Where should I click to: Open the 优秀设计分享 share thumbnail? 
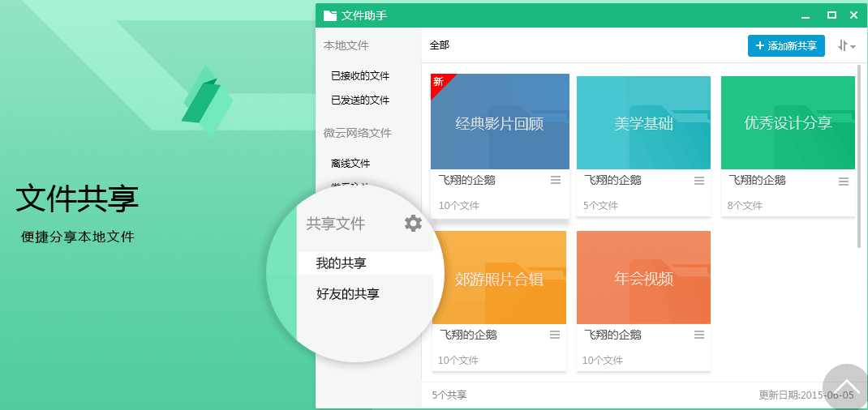788,122
